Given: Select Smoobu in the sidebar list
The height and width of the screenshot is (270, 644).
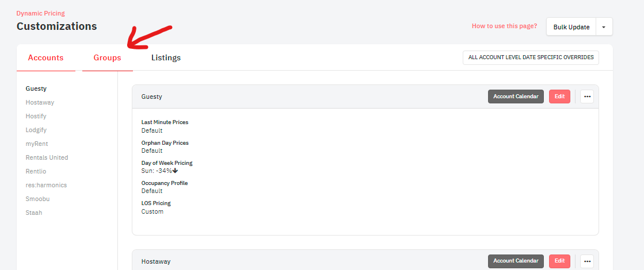Looking at the screenshot, I should click(x=37, y=199).
